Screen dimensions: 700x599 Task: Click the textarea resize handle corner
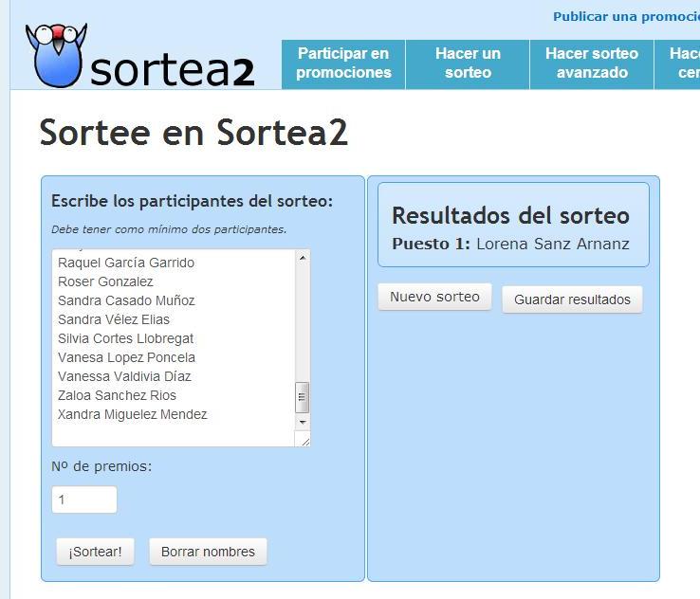304,441
